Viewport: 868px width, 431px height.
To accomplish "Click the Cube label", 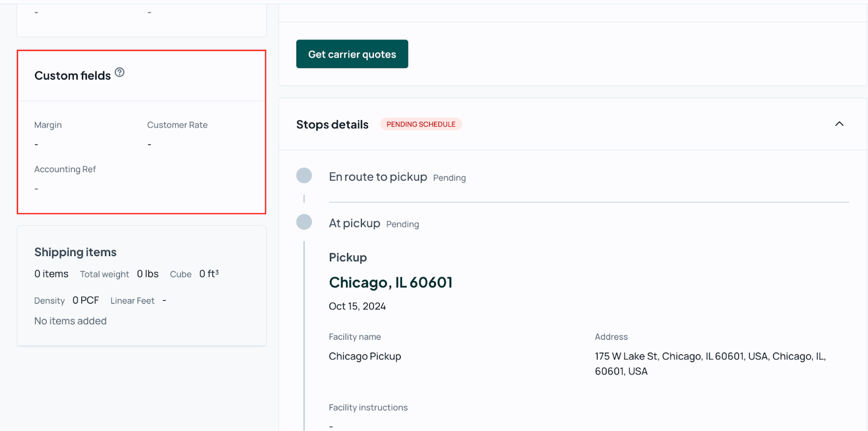I will (181, 275).
